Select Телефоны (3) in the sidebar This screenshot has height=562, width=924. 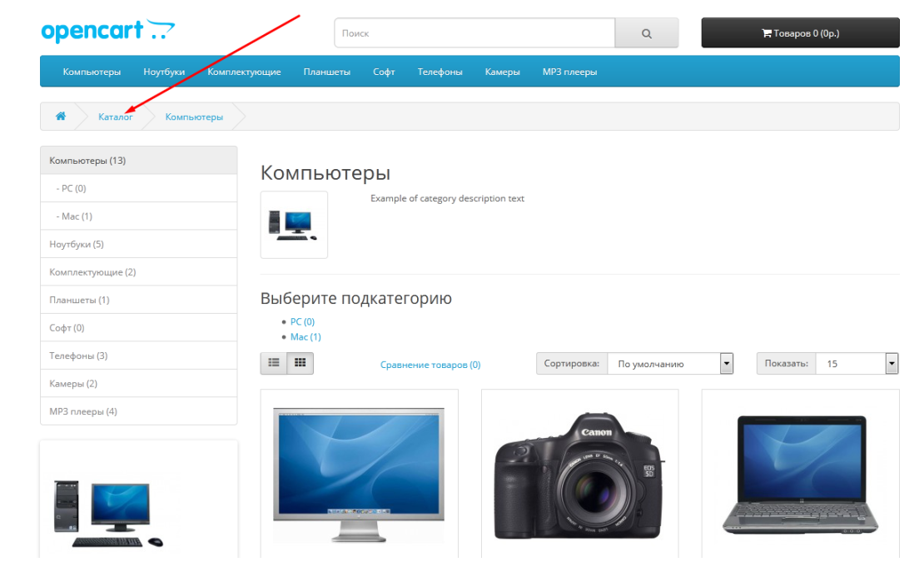pyautogui.click(x=78, y=356)
